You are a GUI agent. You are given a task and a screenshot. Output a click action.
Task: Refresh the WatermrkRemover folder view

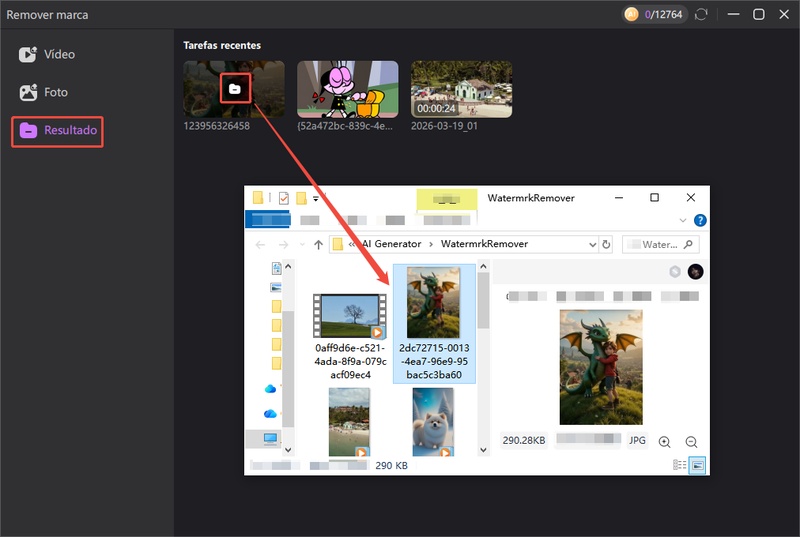[x=606, y=244]
